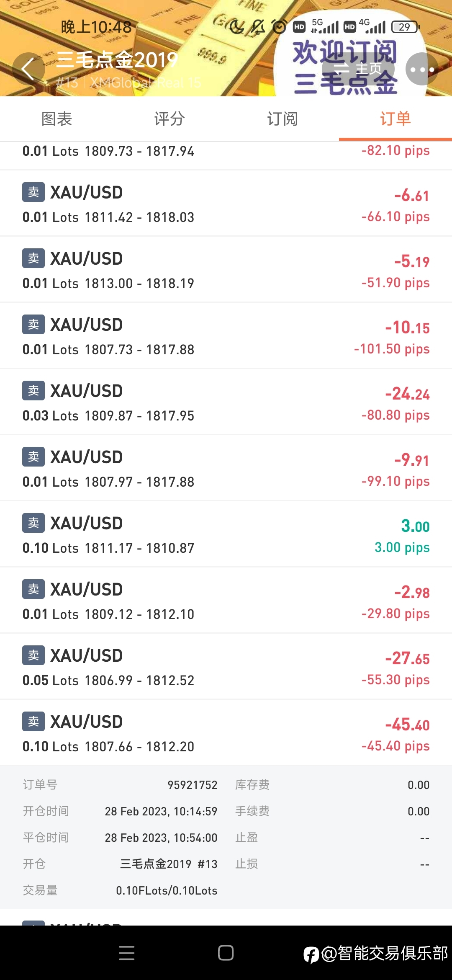
Task: Switch to the 评分 tab
Action: (x=169, y=119)
